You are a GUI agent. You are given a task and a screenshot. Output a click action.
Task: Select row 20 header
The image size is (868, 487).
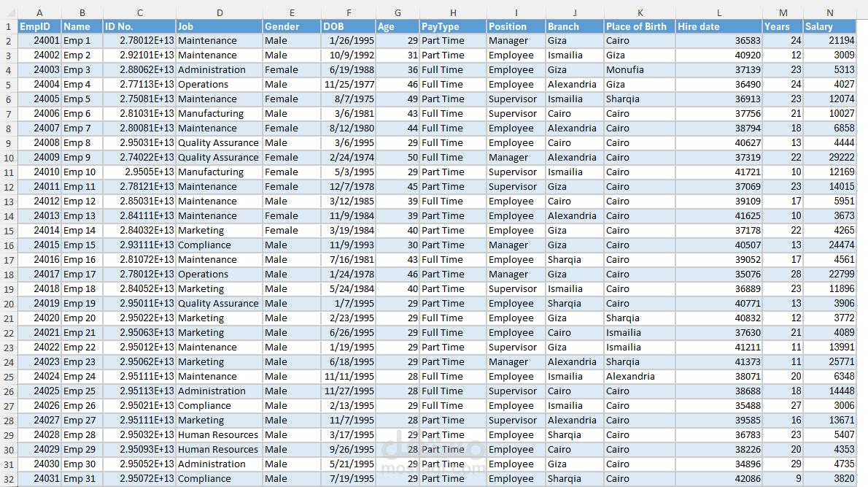pos(8,304)
